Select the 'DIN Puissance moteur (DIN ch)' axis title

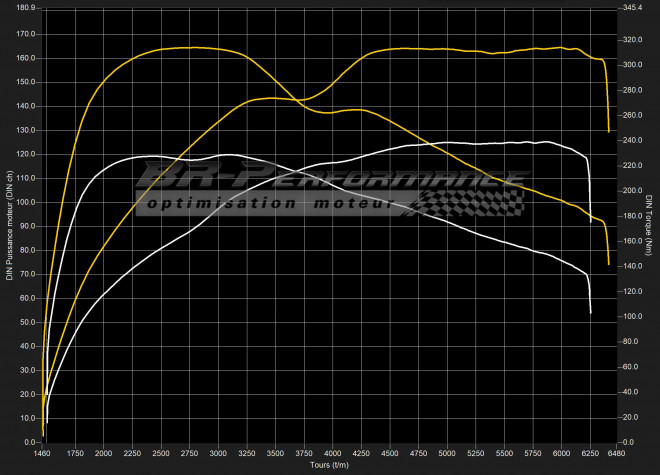9,224
